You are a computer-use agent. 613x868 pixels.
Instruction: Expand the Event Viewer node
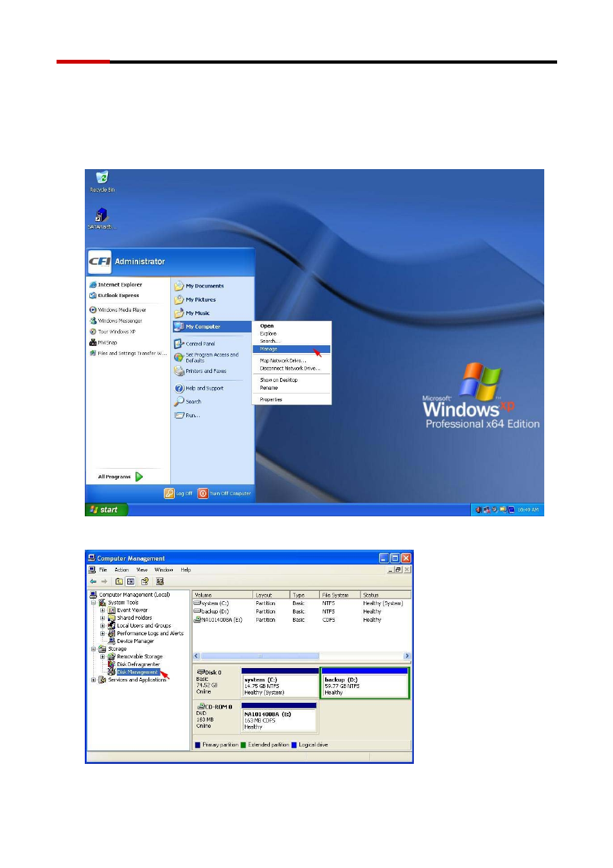click(102, 610)
